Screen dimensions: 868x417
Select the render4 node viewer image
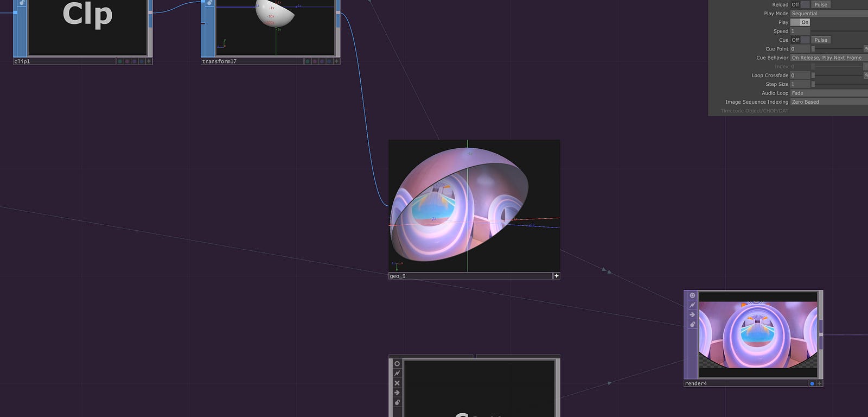click(758, 334)
